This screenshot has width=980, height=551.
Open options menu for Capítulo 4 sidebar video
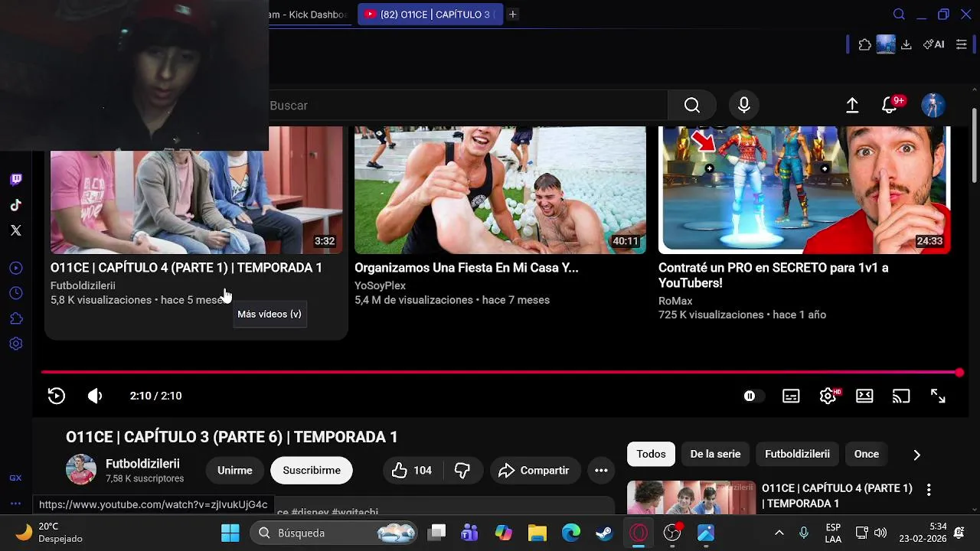click(929, 490)
